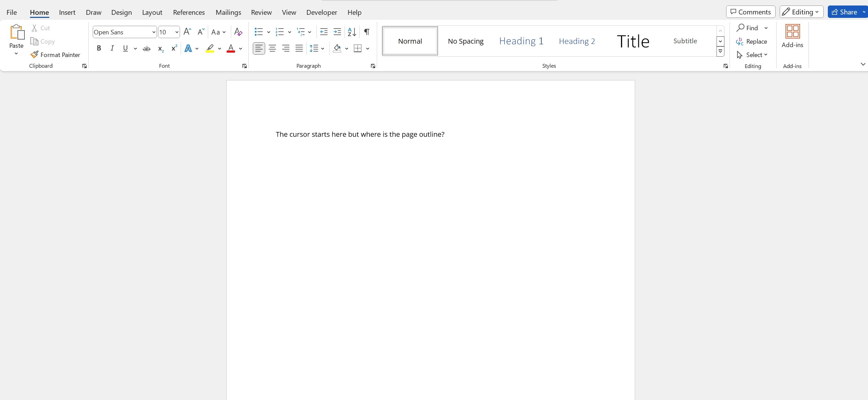Image resolution: width=868 pixels, height=400 pixels.
Task: Apply the red font color swatch
Action: tap(231, 48)
